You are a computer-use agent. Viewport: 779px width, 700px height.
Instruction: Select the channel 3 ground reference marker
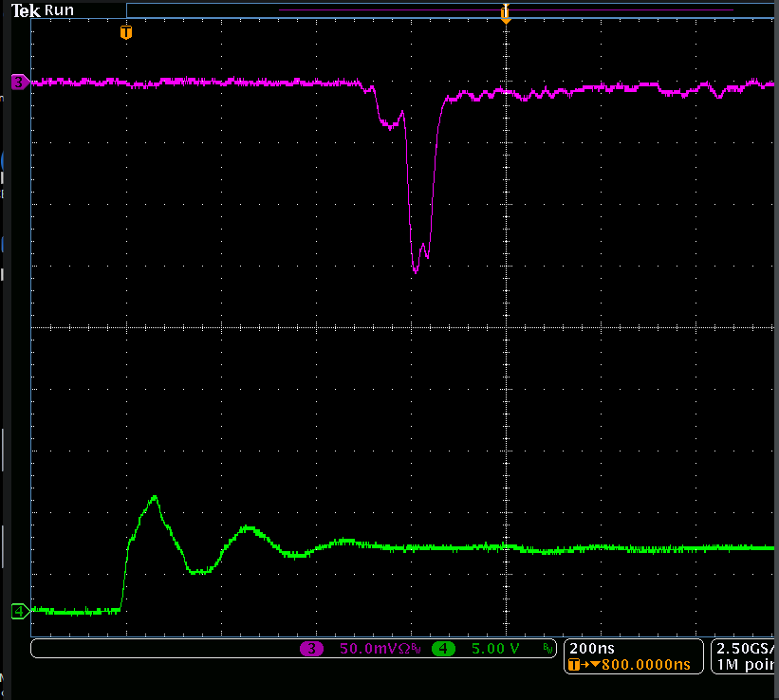point(19,83)
